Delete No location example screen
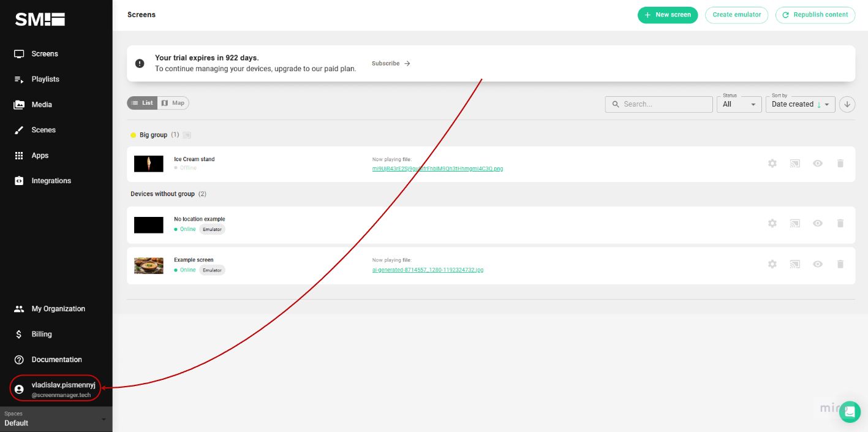The width and height of the screenshot is (868, 432). tap(840, 224)
